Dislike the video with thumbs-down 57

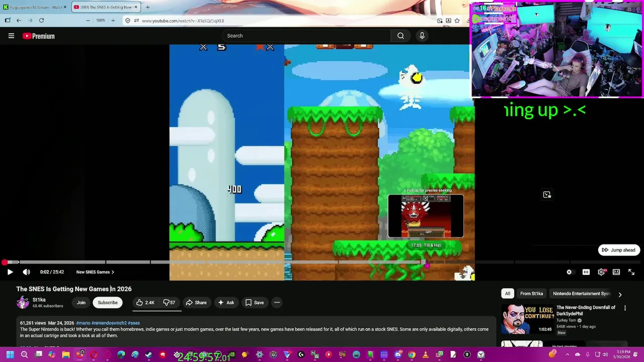170,303
